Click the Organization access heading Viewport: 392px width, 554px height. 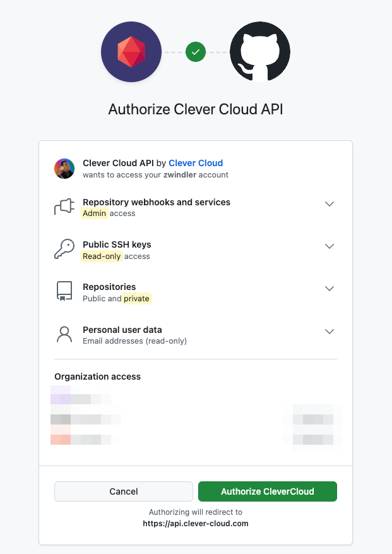point(97,376)
